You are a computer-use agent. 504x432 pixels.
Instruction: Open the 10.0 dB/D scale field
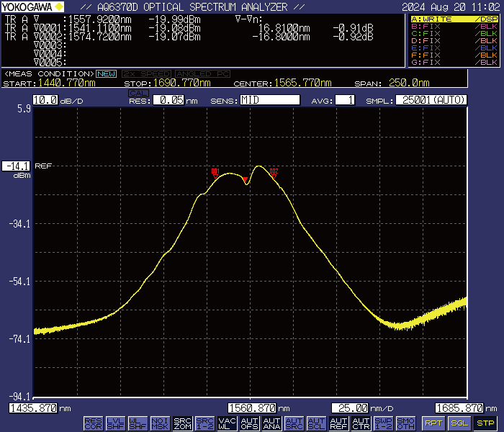point(45,100)
